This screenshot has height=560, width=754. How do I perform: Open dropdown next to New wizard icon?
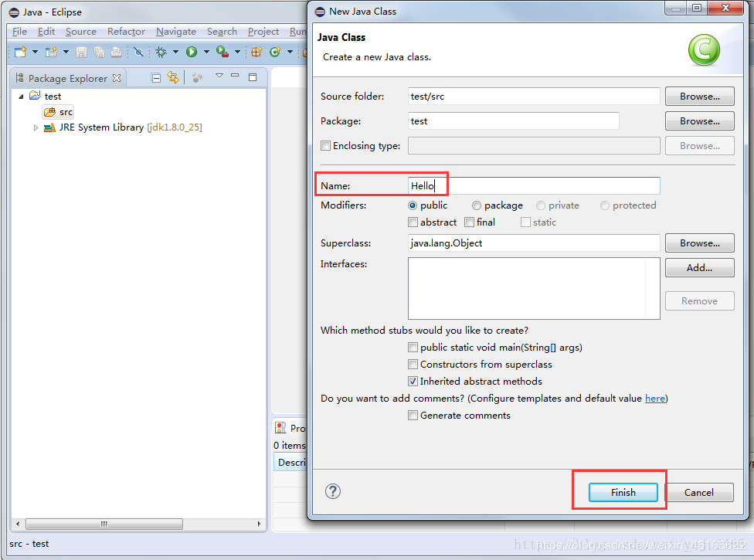coord(35,52)
